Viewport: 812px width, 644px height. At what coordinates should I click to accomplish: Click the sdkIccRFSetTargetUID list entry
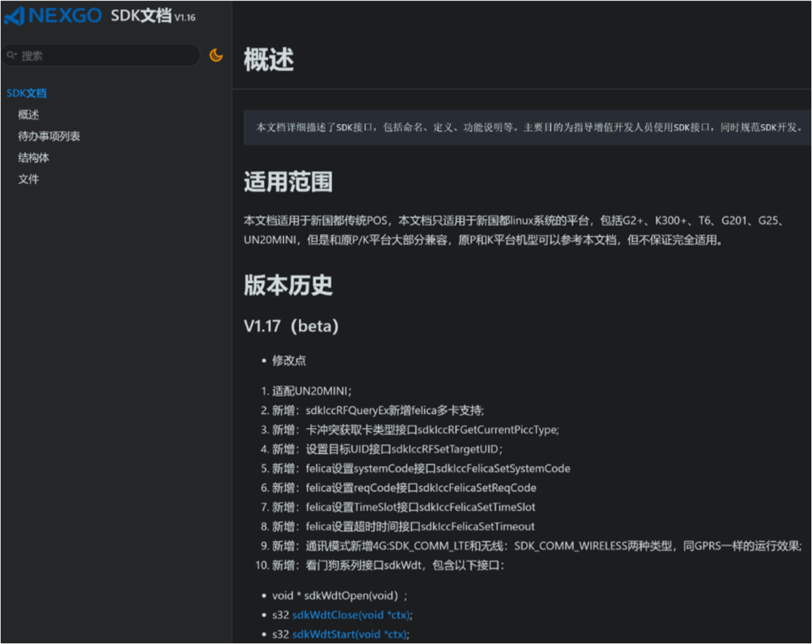(x=387, y=449)
